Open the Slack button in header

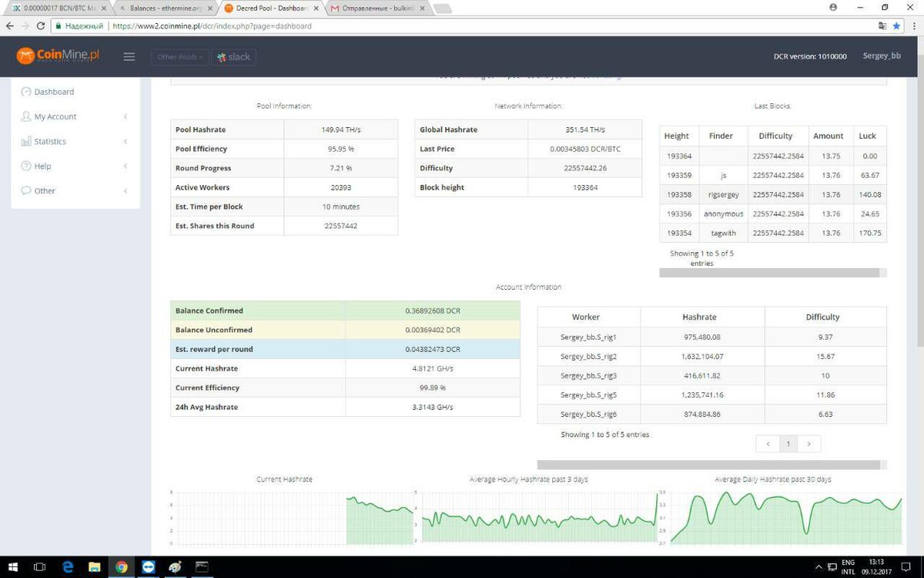[234, 57]
